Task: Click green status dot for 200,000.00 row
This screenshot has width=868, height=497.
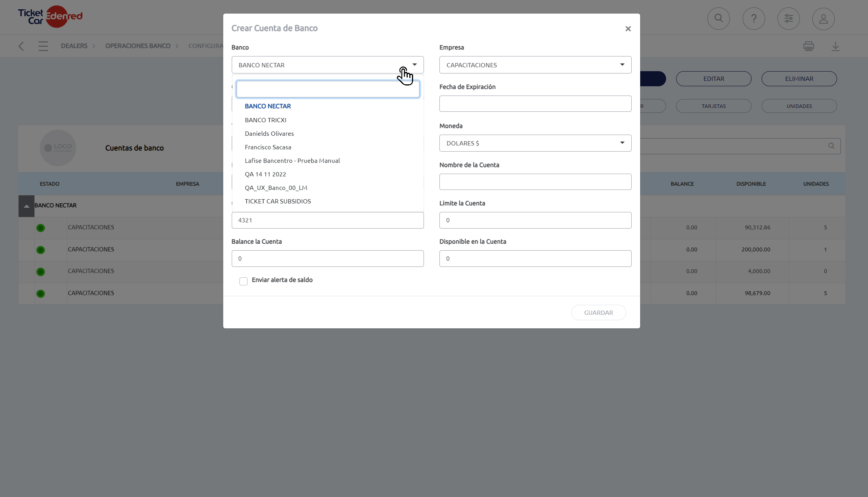Action: click(x=41, y=250)
